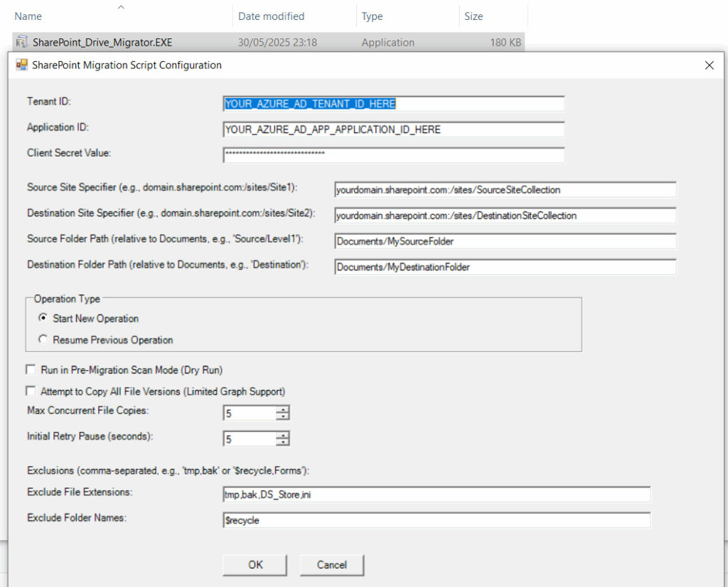Viewport: 728px width, 587px height.
Task: Select Resume Previous Operation option
Action: coord(44,340)
